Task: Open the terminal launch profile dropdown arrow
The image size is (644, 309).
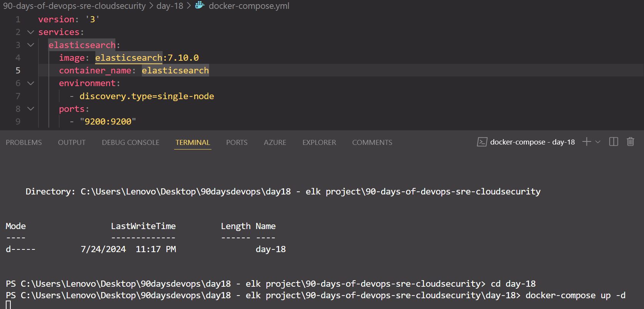Action: tap(597, 142)
